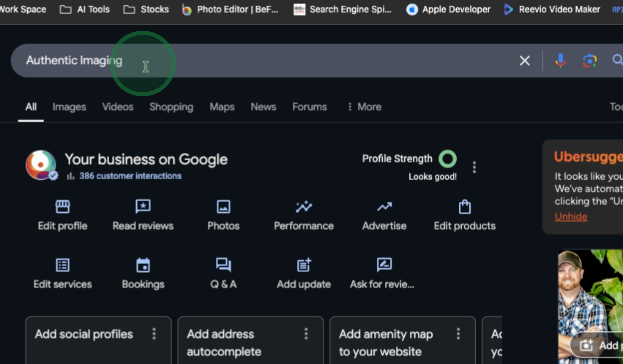Open the Add social profiles card

(x=98, y=340)
